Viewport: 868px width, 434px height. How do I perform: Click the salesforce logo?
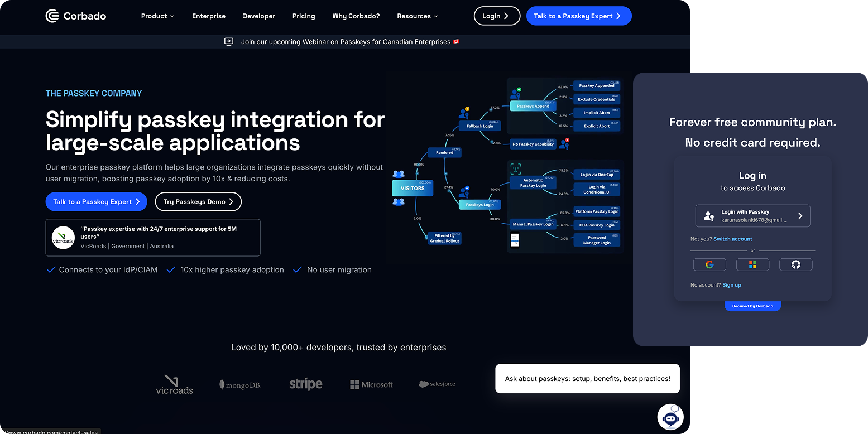[x=437, y=384]
